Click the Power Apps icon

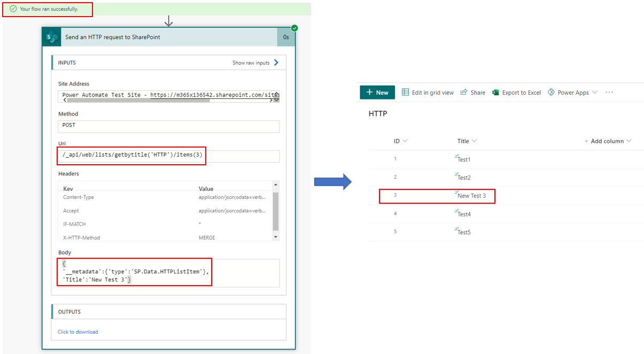pos(552,92)
